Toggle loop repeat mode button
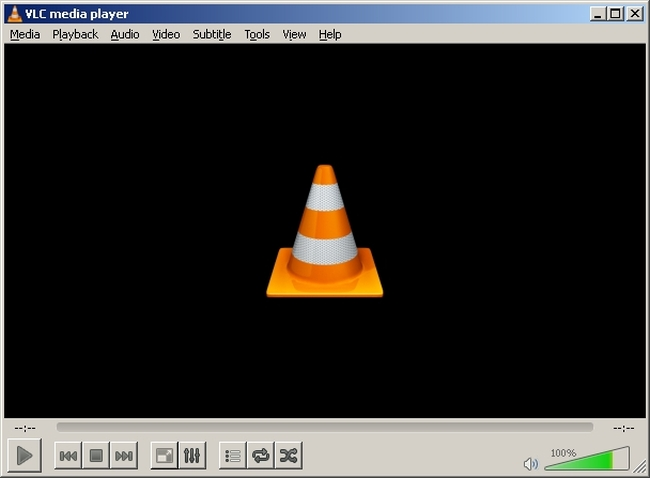The image size is (650, 478). [260, 456]
